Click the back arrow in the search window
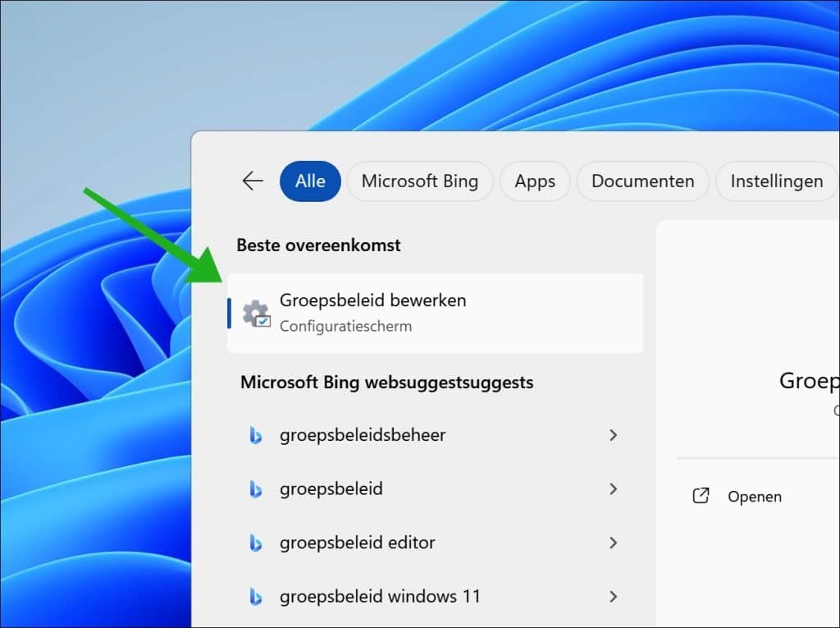The width and height of the screenshot is (840, 628). click(251, 181)
